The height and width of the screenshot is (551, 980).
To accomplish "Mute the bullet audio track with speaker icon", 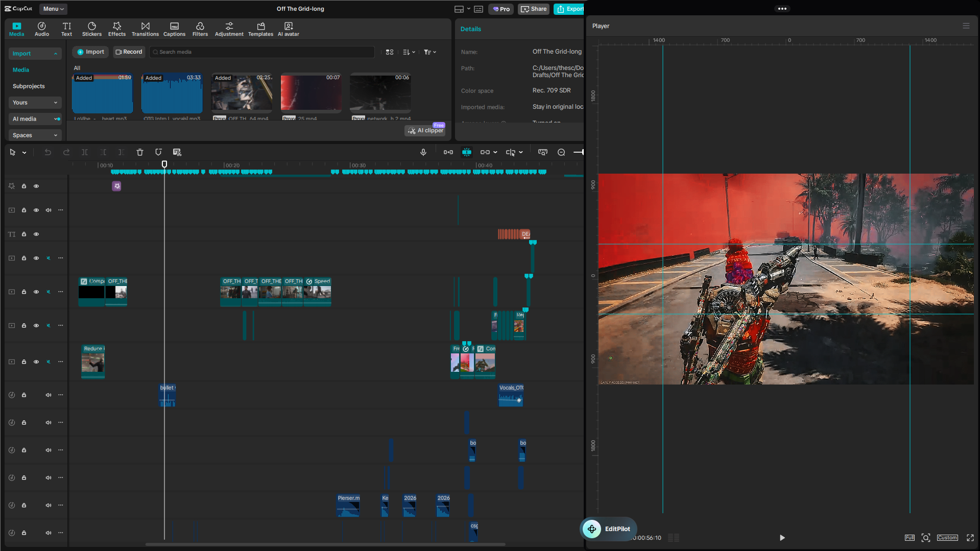I will [x=49, y=394].
